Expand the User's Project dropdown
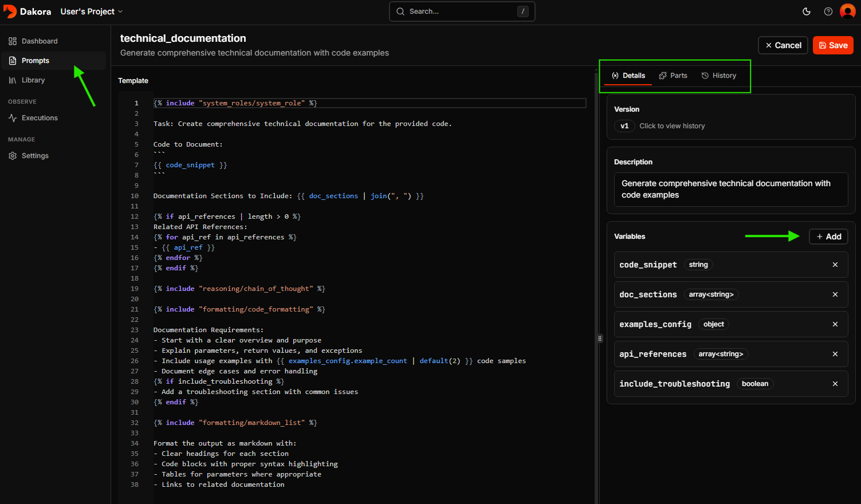The width and height of the screenshot is (861, 504). pyautogui.click(x=92, y=11)
